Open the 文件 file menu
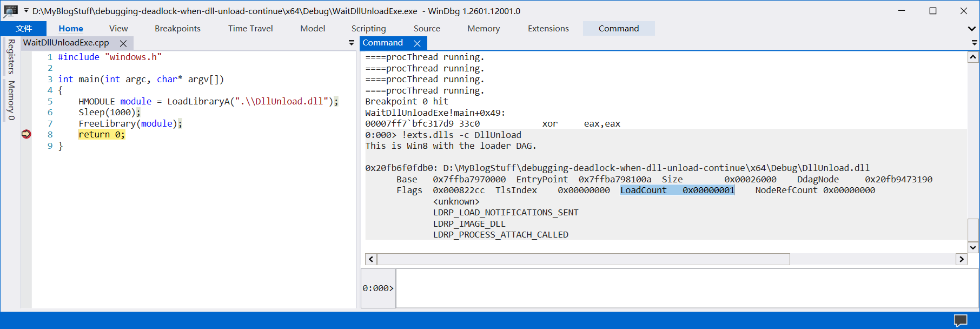The height and width of the screenshot is (329, 980). coord(24,29)
